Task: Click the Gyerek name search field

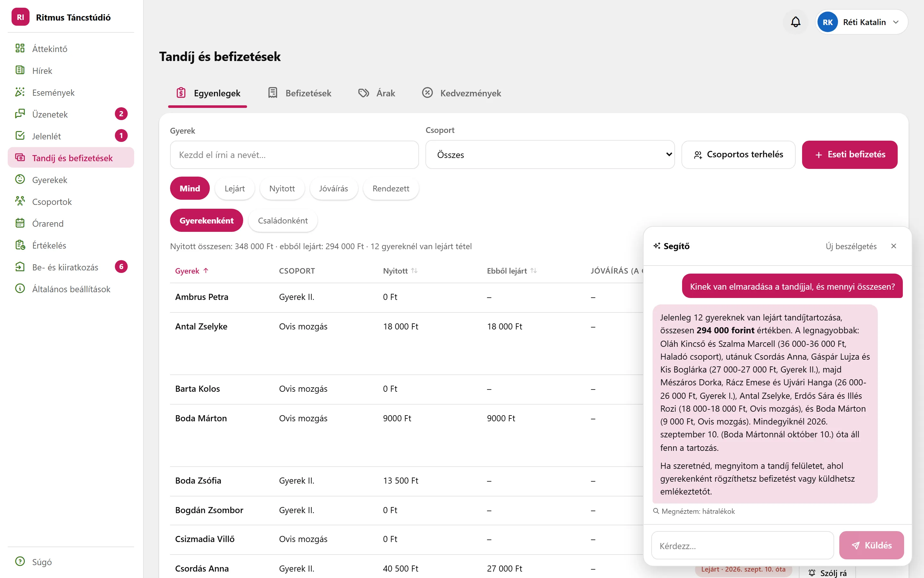Action: [295, 155]
